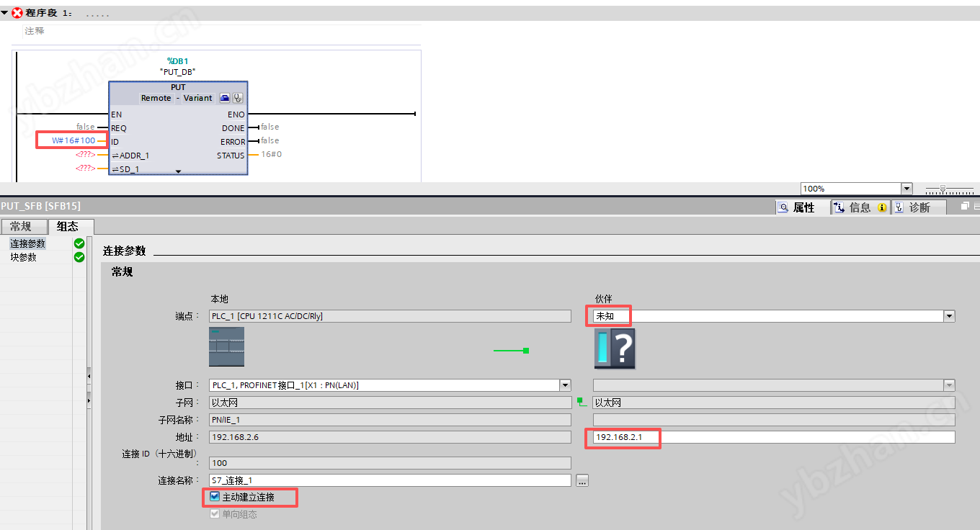Click the green check beside 块参数
The height and width of the screenshot is (530, 980).
click(79, 257)
